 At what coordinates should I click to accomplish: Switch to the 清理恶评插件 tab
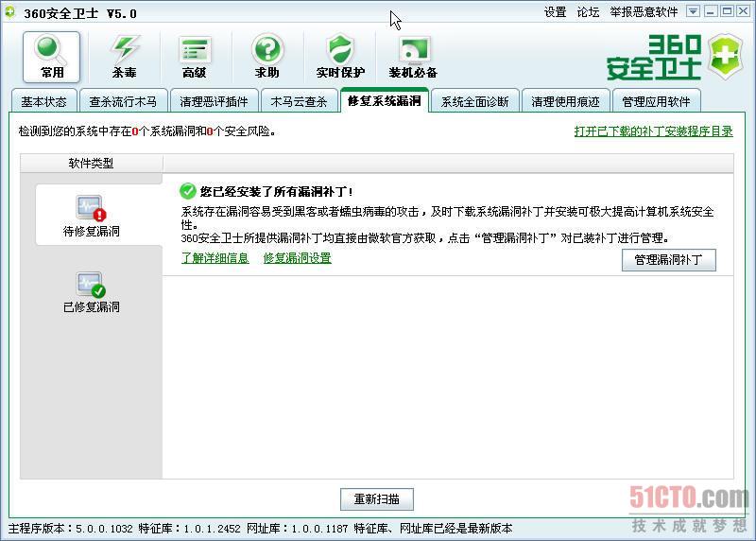tap(214, 101)
